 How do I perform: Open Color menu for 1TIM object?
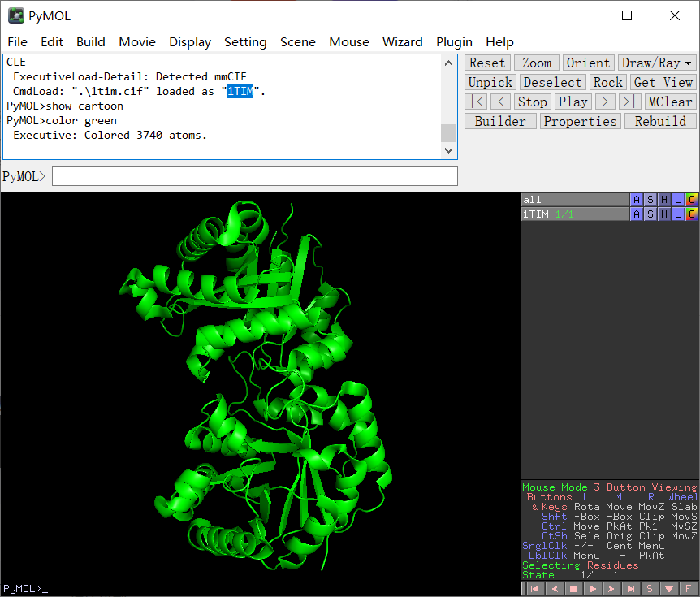pos(692,214)
